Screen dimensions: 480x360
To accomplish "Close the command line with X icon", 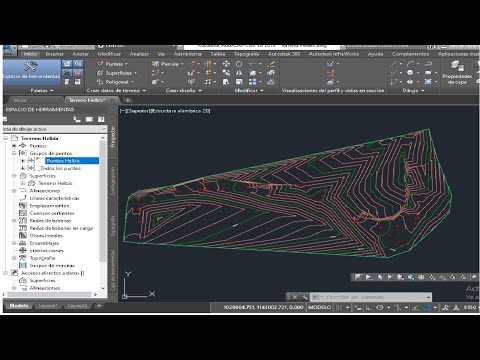I will pos(295,297).
